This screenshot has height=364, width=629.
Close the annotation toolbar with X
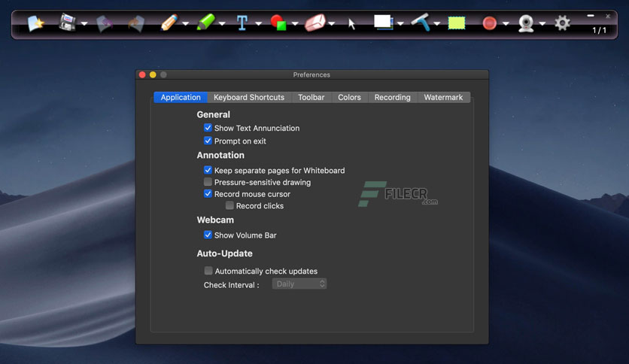point(608,16)
